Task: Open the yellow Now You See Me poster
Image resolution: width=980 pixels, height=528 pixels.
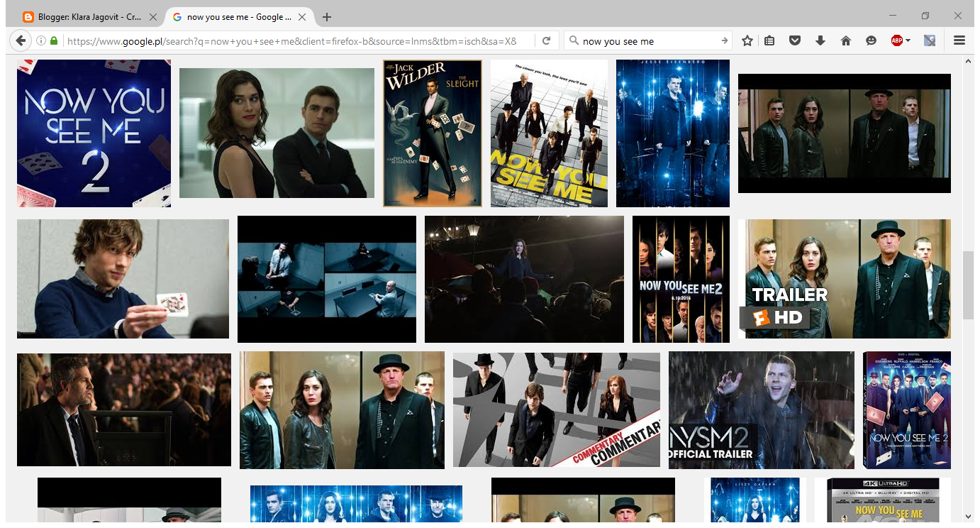Action: [549, 133]
